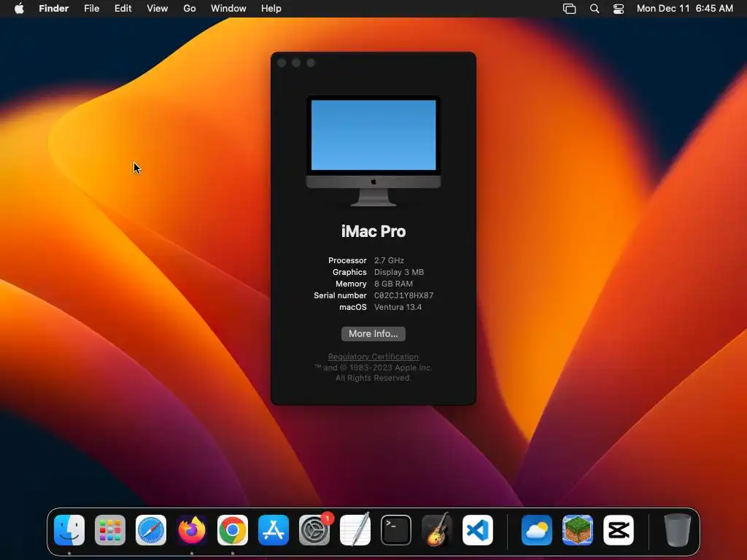
Task: Open the Edit menu
Action: [123, 8]
